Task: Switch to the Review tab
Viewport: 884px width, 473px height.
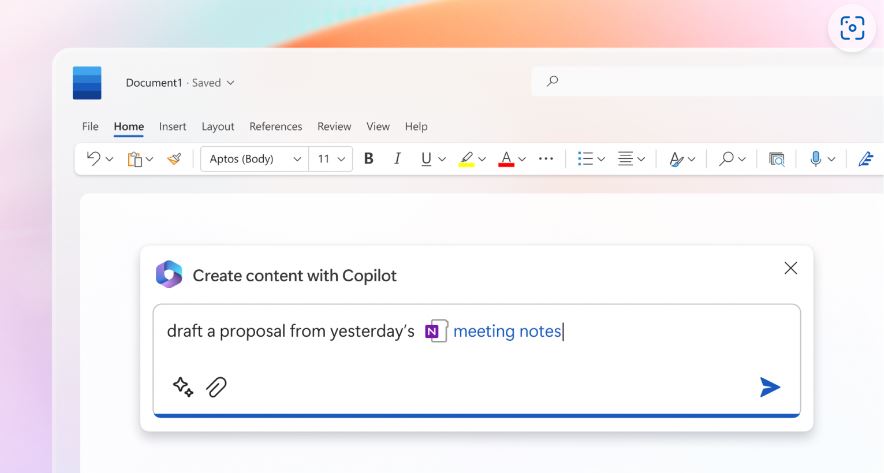Action: [x=334, y=127]
